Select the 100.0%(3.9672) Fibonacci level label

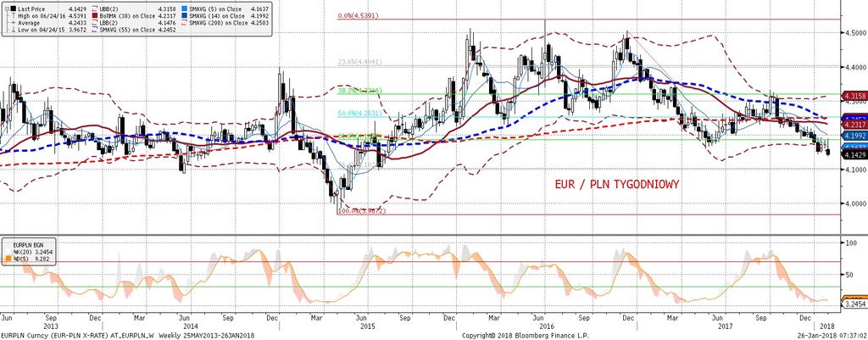point(361,211)
